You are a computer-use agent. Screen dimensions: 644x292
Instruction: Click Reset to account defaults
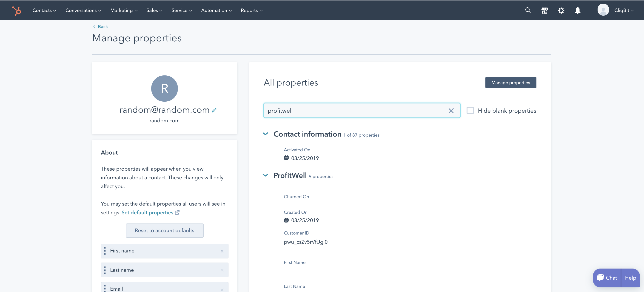coord(165,231)
